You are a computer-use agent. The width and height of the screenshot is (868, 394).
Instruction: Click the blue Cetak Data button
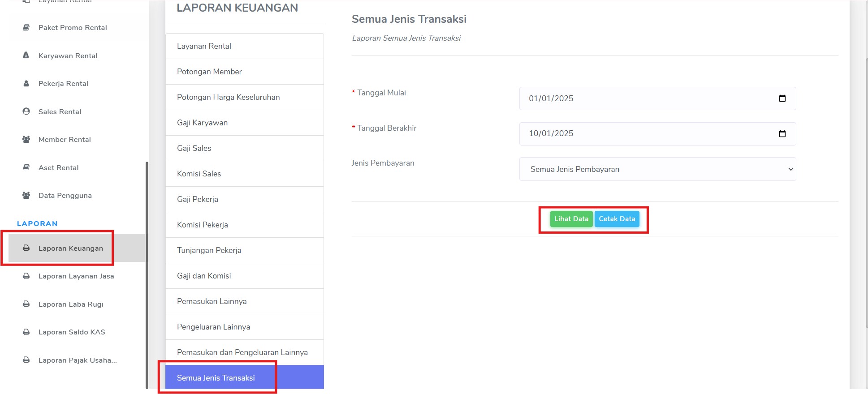coord(617,219)
